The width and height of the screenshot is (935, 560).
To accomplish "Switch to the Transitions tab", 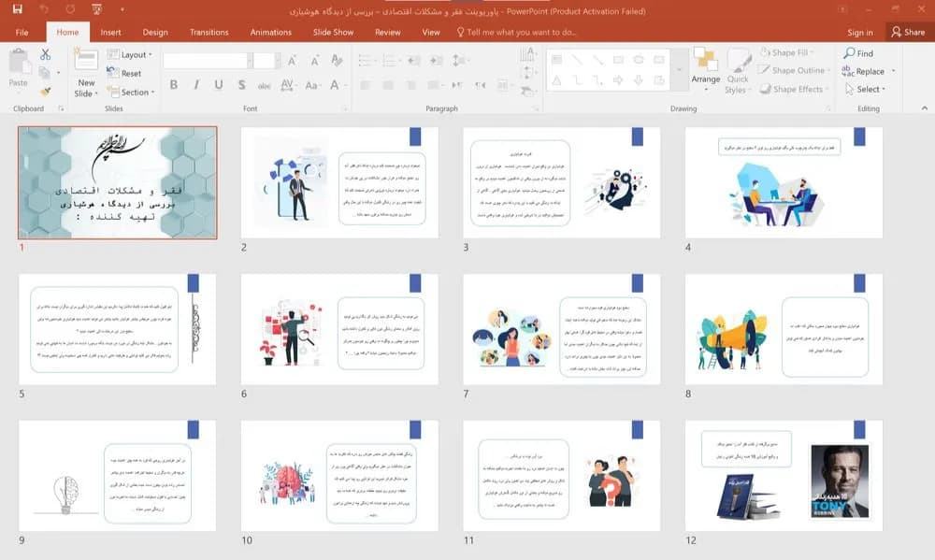I will click(x=209, y=32).
